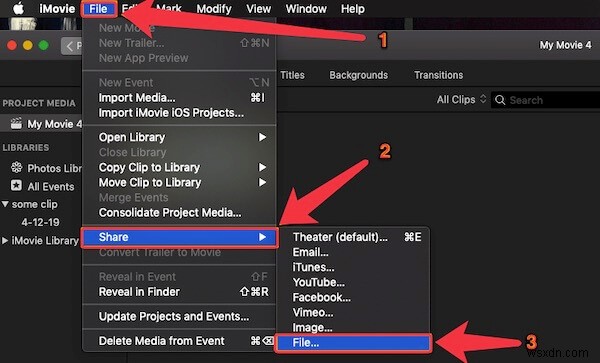The width and height of the screenshot is (600, 363).
Task: Click the Photos Library flower icon
Action: [16, 168]
